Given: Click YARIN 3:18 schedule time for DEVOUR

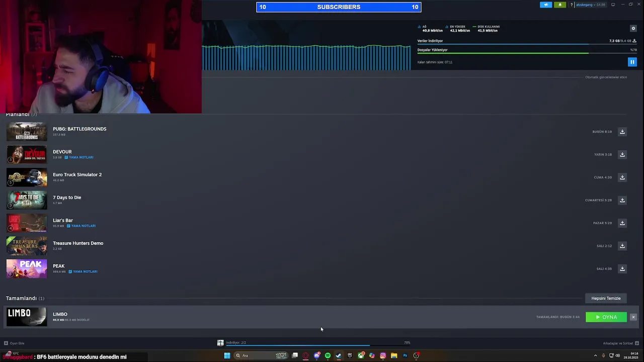Looking at the screenshot, I should tap(603, 154).
